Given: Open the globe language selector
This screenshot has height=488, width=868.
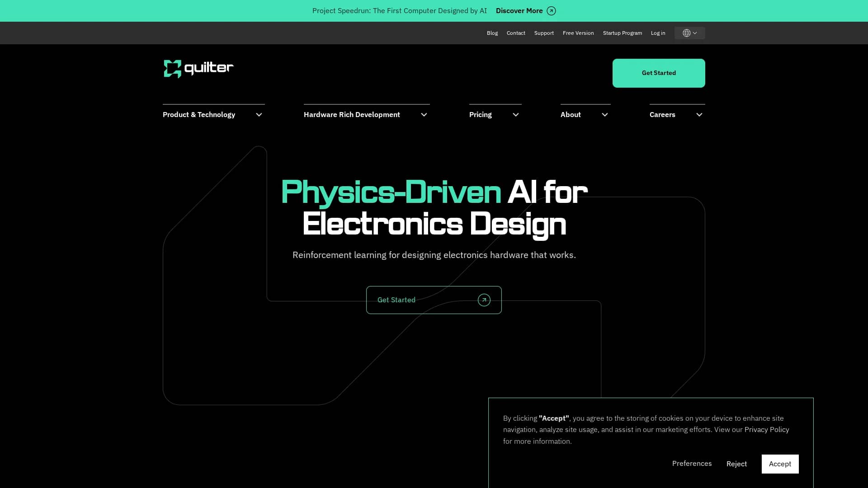Looking at the screenshot, I should pos(689,33).
